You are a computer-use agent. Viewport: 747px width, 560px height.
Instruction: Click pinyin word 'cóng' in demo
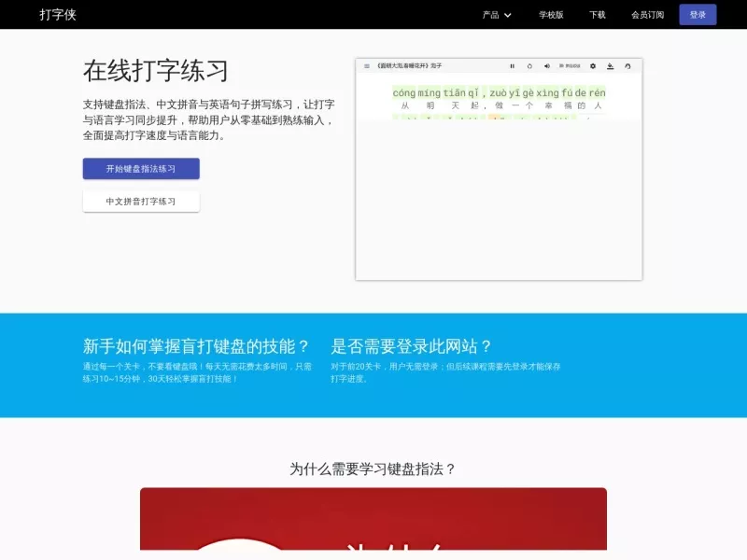(x=404, y=92)
